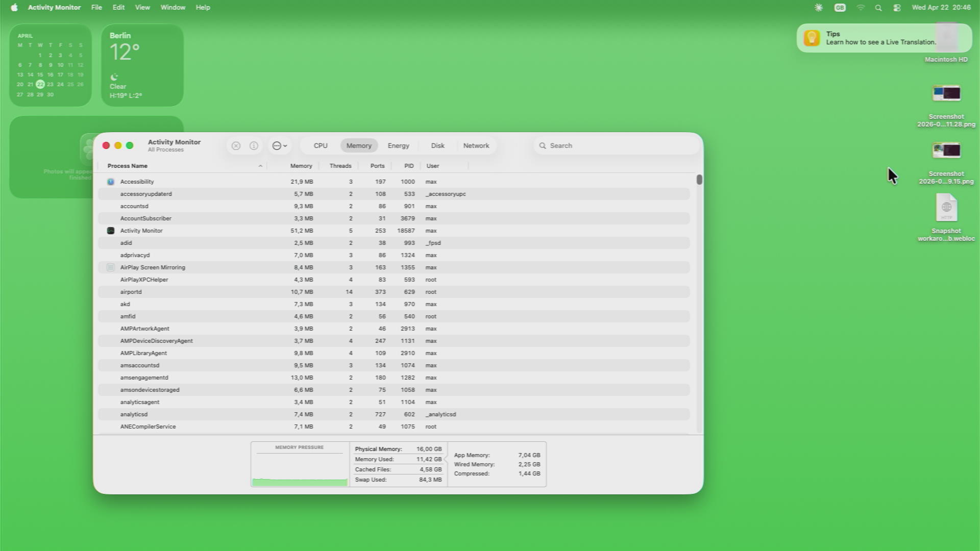Open the View menu

[142, 7]
